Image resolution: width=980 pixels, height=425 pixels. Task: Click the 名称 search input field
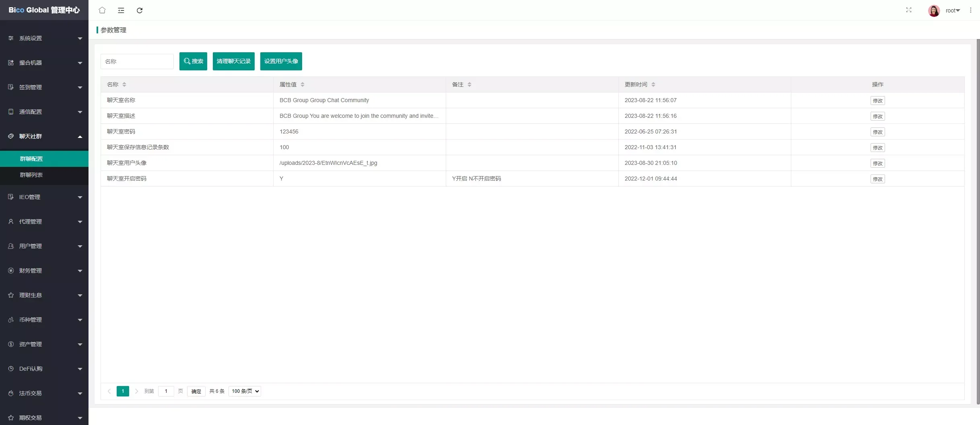click(137, 62)
